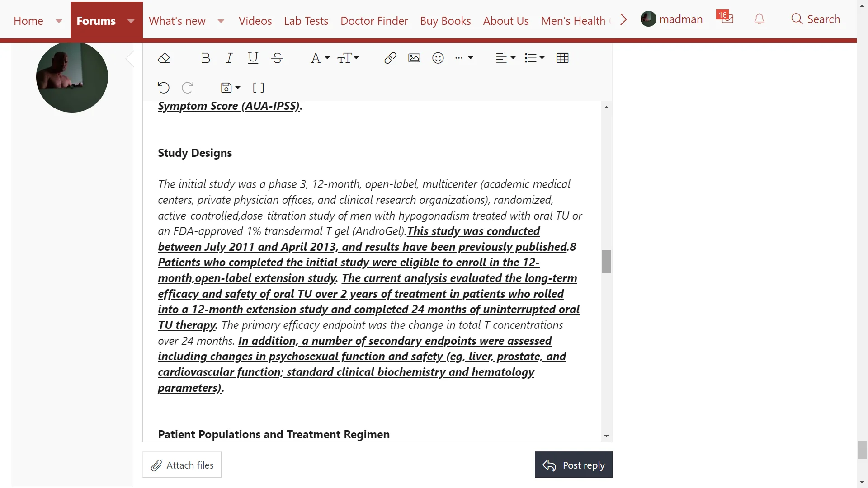Toggle BB code mode brackets icon
This screenshot has height=488, width=868.
click(258, 88)
